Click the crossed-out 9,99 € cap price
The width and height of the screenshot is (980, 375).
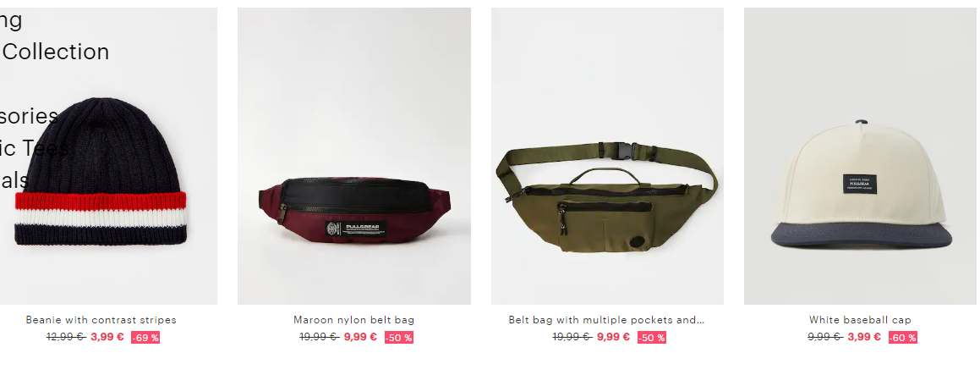tap(825, 337)
